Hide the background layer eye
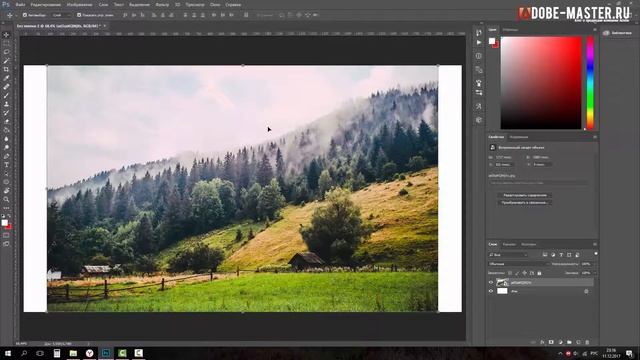The height and width of the screenshot is (360, 640). point(491,291)
